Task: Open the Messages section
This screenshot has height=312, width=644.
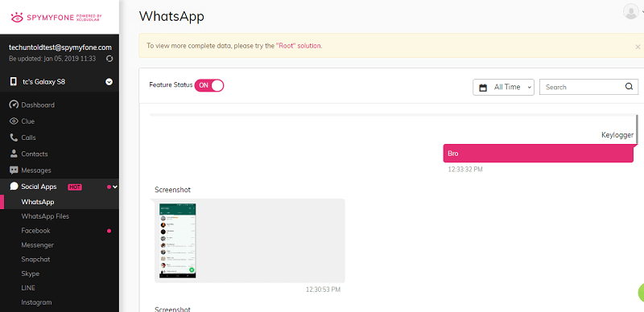Action: [36, 170]
